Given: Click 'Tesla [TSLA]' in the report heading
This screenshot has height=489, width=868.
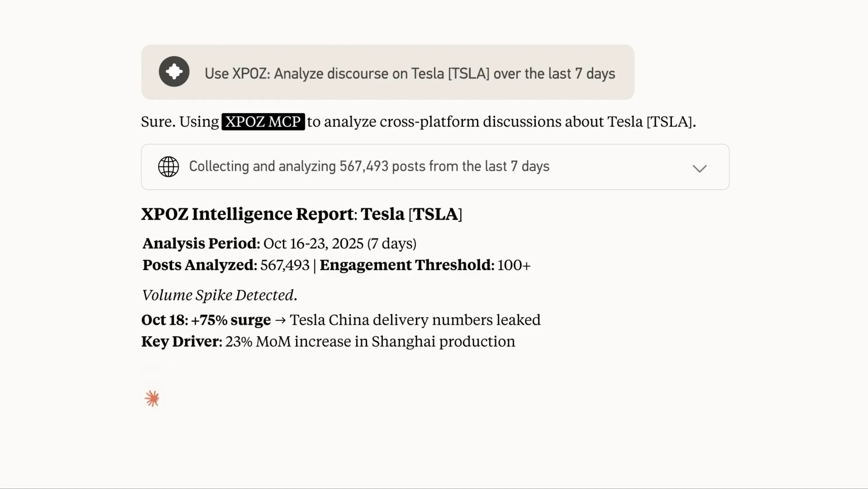Looking at the screenshot, I should click(411, 214).
